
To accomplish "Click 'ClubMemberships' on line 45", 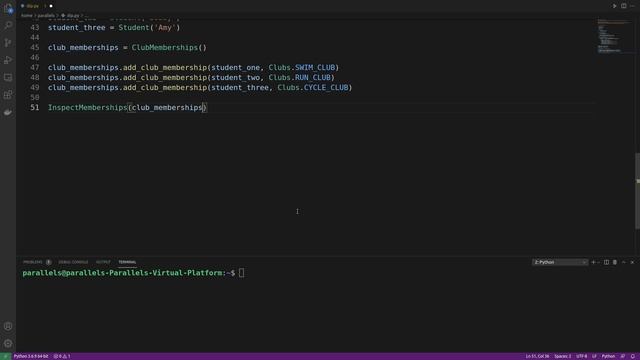I will (x=164, y=47).
